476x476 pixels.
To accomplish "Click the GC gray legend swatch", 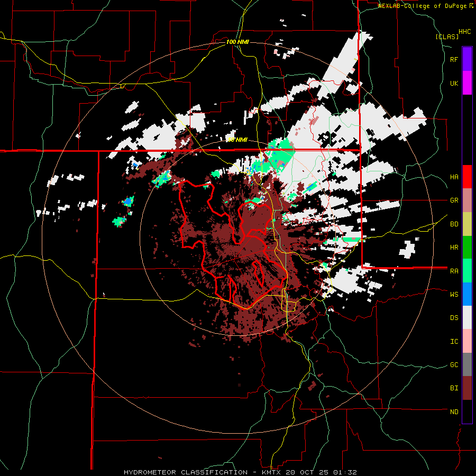I will [x=467, y=364].
